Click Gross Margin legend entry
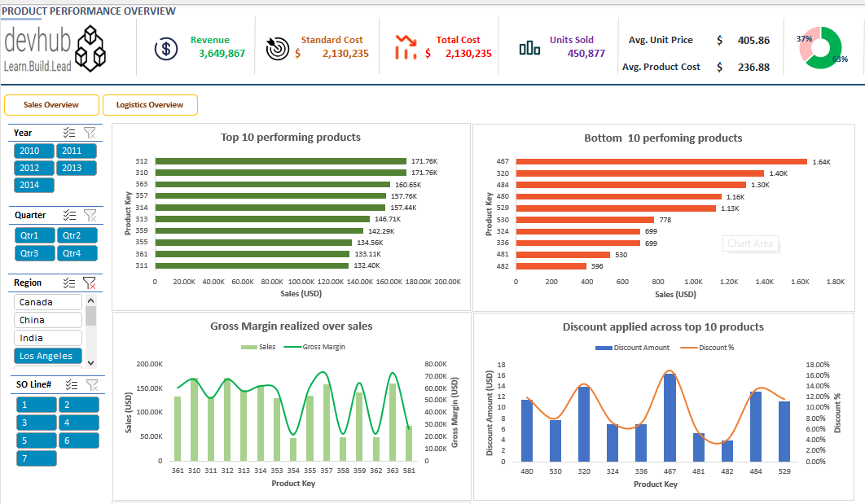865x504 pixels. [x=314, y=347]
